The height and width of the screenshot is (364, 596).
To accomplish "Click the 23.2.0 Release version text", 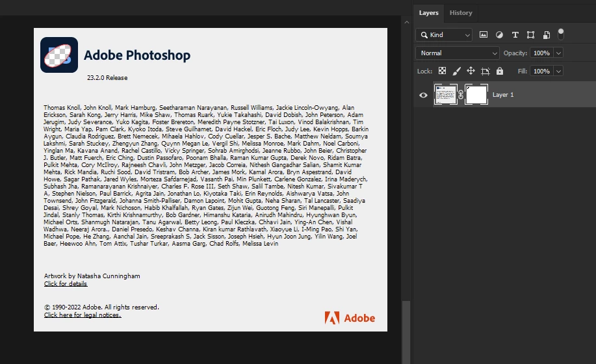I will click(x=107, y=78).
